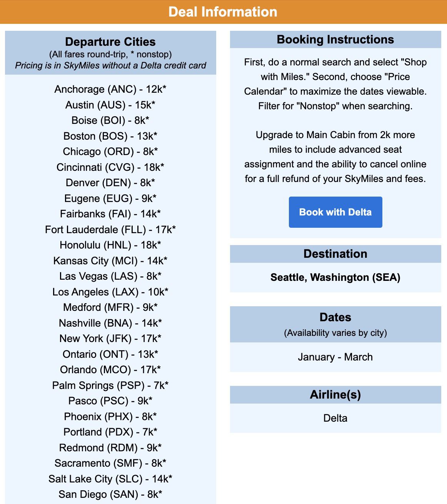Click the Los Angeles (LAX) fare entry
Screen dimensions: 447x504
(x=110, y=292)
